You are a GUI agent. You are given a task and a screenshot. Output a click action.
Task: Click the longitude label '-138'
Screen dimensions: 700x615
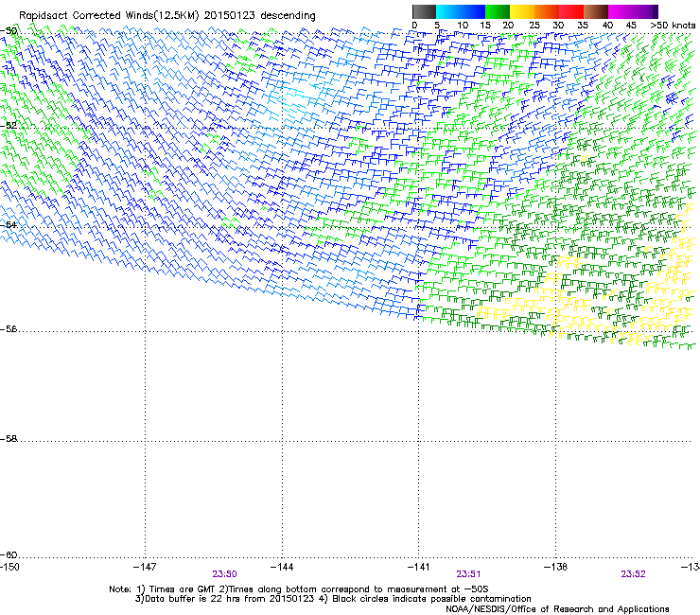pyautogui.click(x=556, y=567)
